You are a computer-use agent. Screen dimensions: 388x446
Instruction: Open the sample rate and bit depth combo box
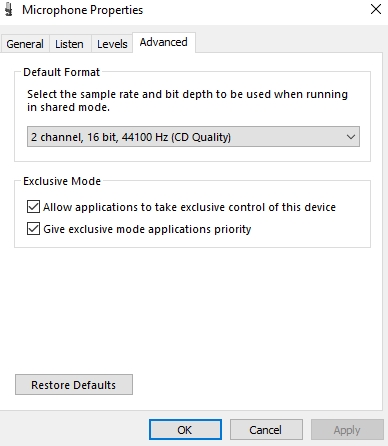[x=193, y=137]
